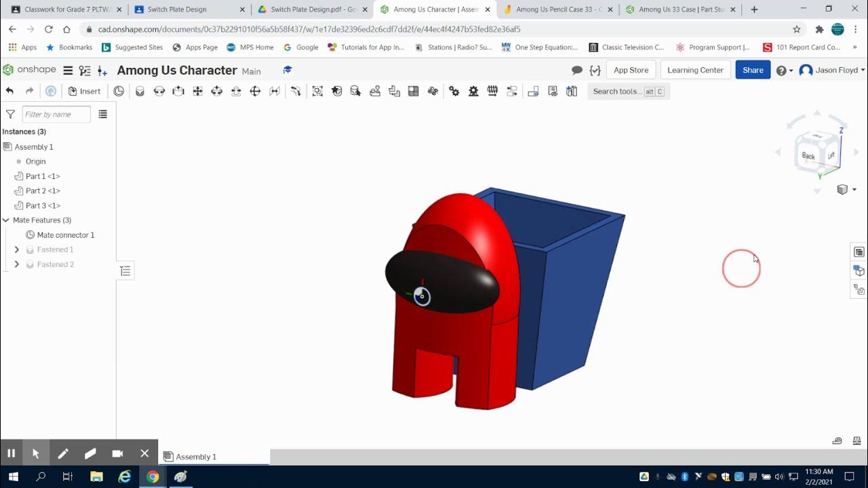The width and height of the screenshot is (868, 488).
Task: Switch to Classwork for Grade 7 PLTW tab
Action: coord(66,9)
